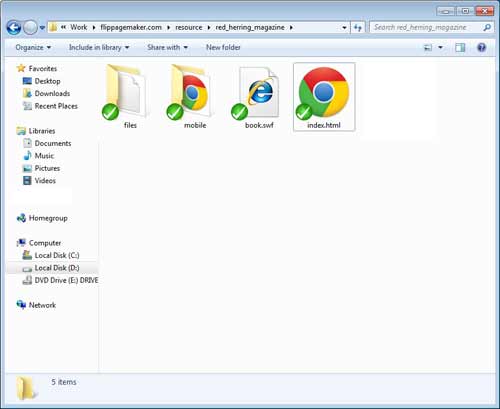Click resource in the address breadcrumb
This screenshot has width=500, height=409.
coord(189,27)
